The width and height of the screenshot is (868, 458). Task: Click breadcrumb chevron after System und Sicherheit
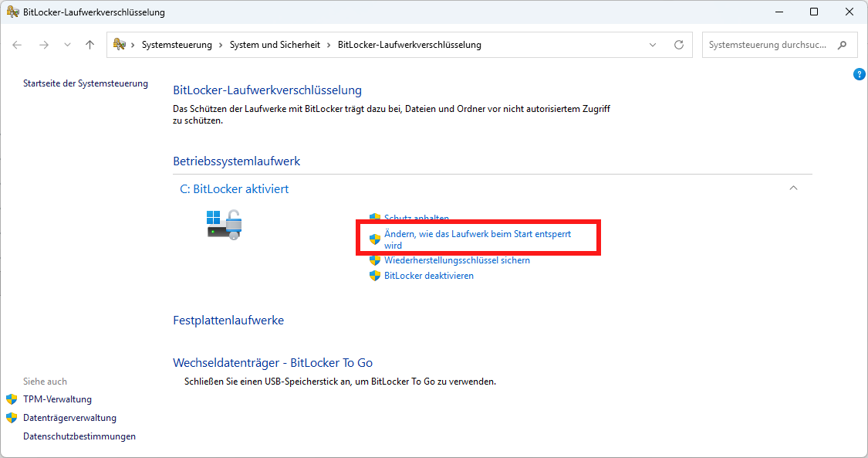tap(329, 45)
